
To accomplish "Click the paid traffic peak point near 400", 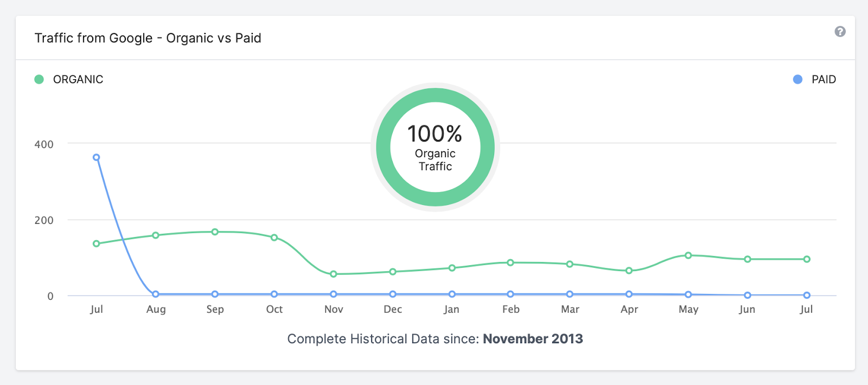I will coord(96,158).
